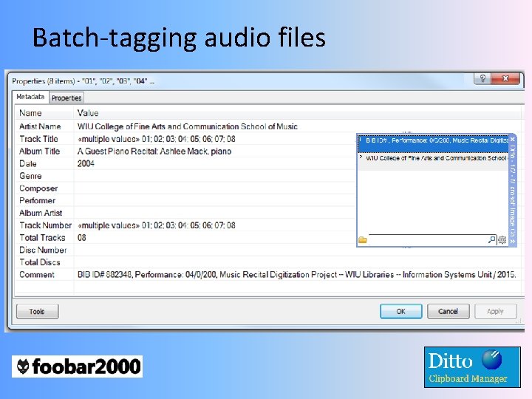The height and width of the screenshot is (399, 532).
Task: Click the Total Tracks field name
Action: point(42,237)
